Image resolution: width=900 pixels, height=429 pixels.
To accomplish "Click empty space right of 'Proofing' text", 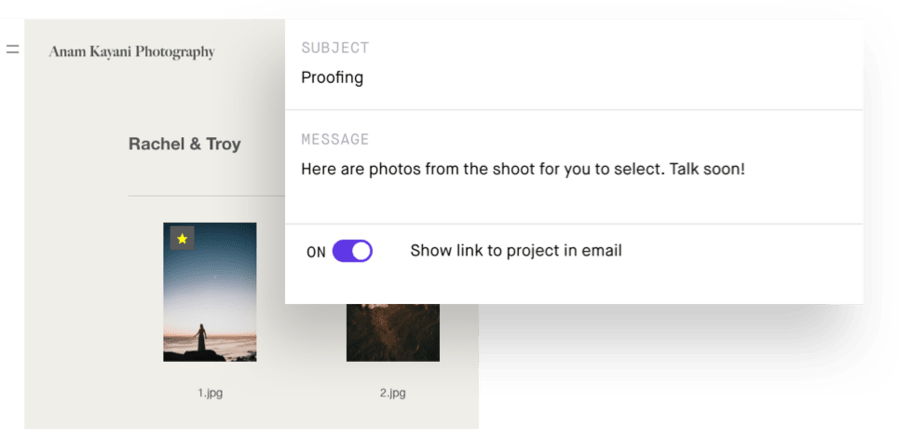I will [600, 78].
